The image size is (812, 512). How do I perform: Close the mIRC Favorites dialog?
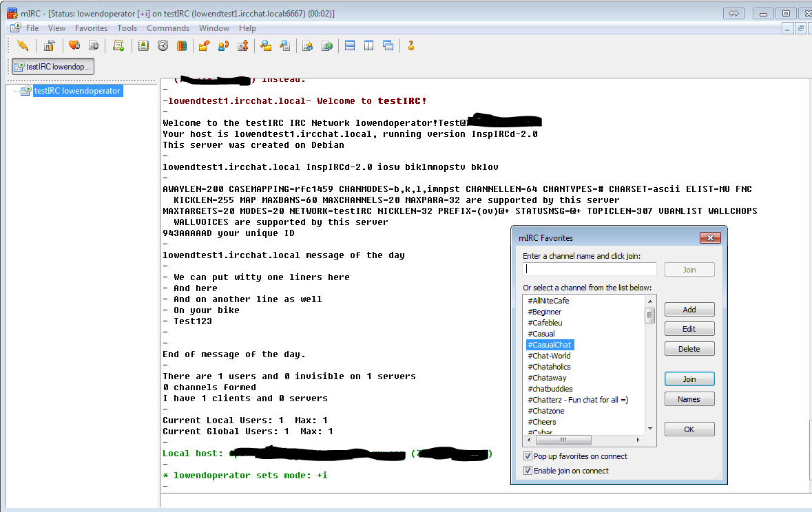pyautogui.click(x=710, y=237)
